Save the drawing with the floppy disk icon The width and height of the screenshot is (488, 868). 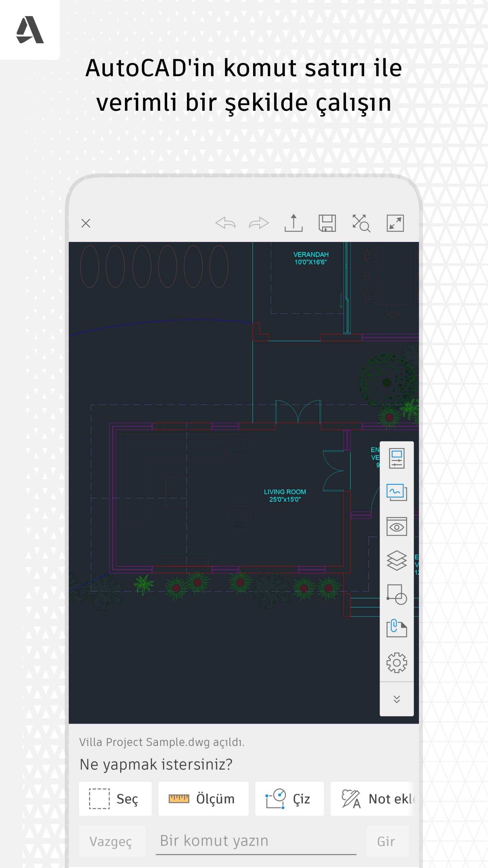pyautogui.click(x=327, y=223)
